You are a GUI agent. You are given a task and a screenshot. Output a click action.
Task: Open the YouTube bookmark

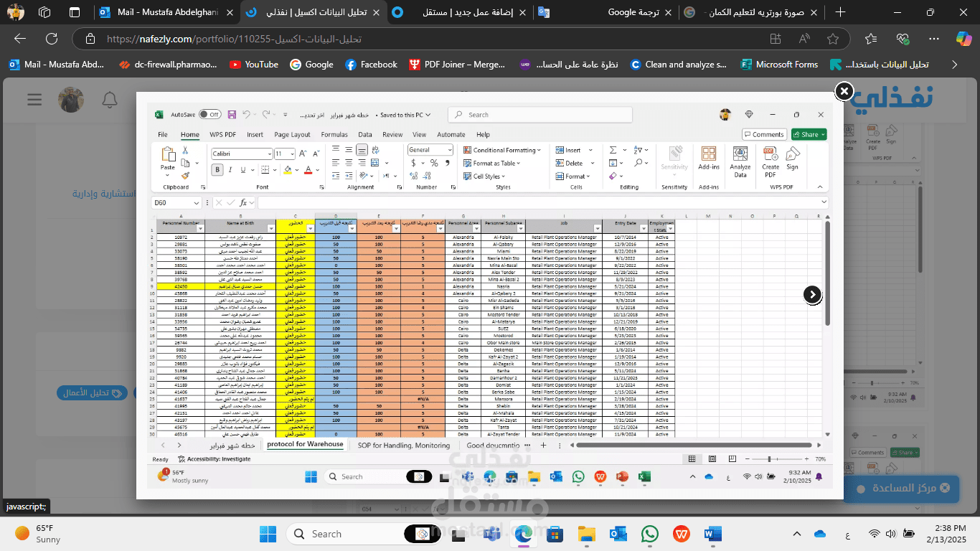point(253,65)
